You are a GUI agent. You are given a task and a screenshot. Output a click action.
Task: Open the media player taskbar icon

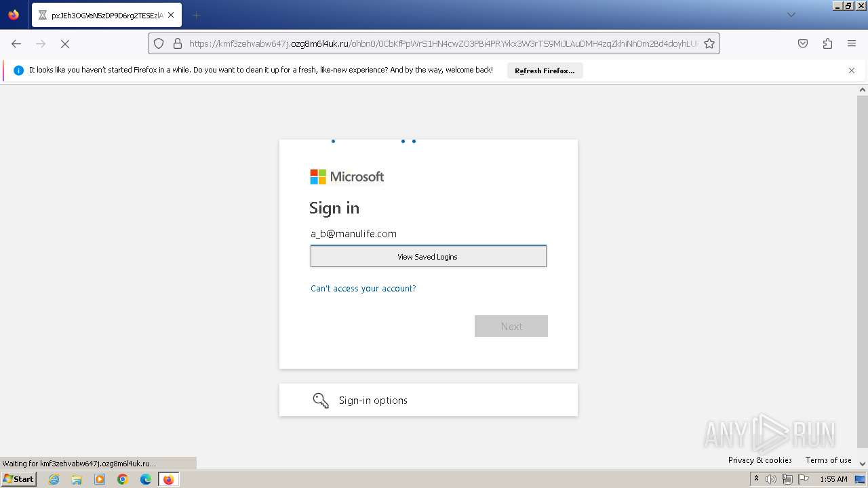tap(100, 479)
